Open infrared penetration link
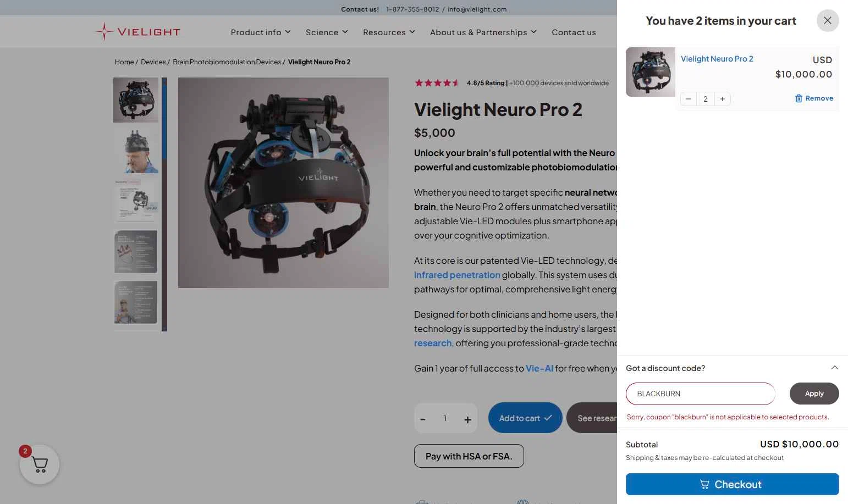 (x=457, y=275)
